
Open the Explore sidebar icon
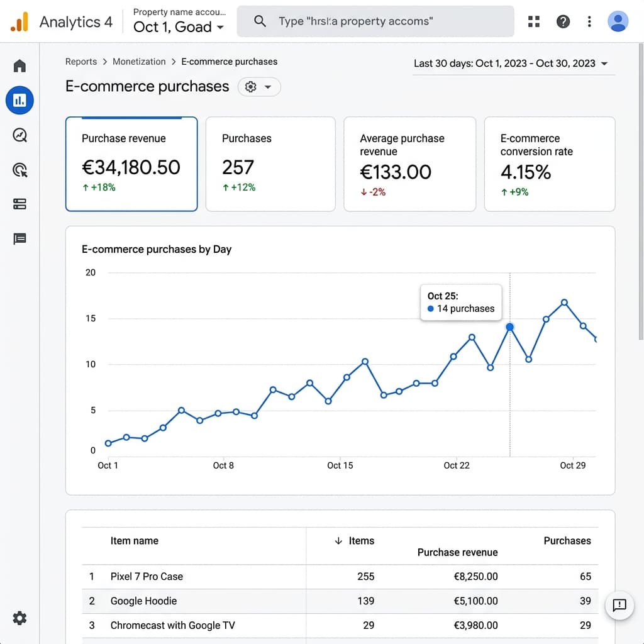pos(19,135)
